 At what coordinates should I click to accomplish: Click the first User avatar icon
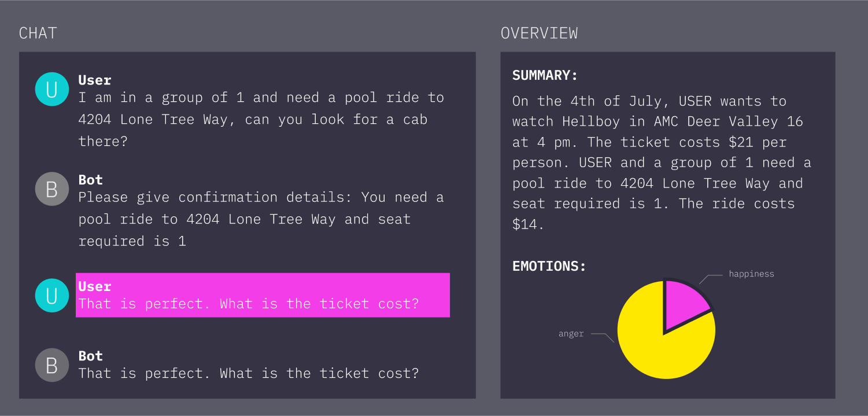pyautogui.click(x=52, y=89)
